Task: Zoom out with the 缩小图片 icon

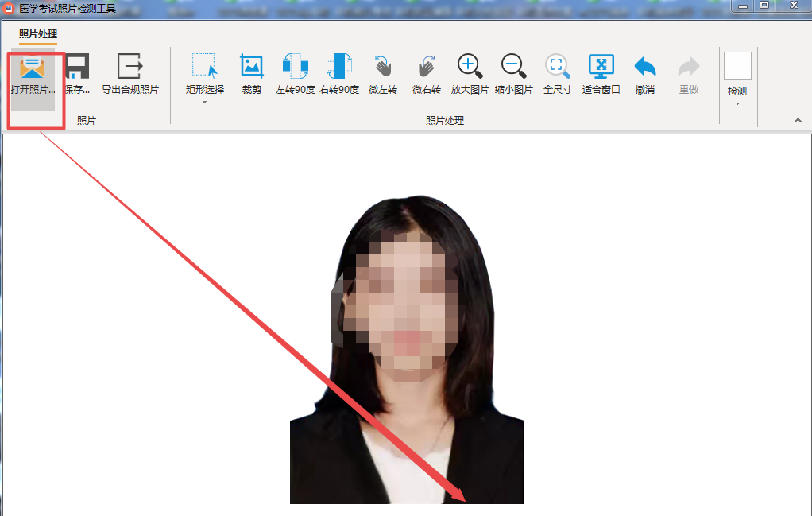Action: 514,68
